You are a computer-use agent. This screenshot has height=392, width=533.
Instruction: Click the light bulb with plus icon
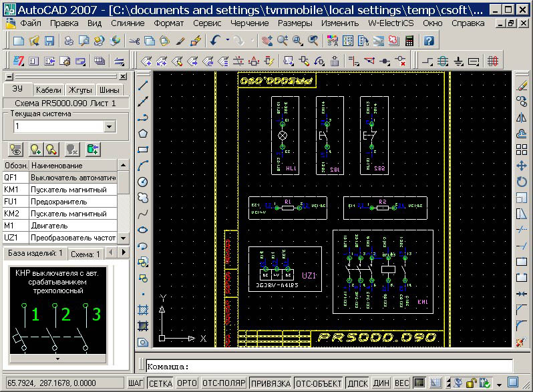pos(35,149)
